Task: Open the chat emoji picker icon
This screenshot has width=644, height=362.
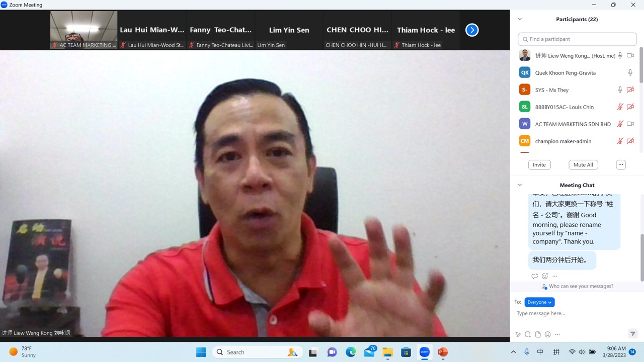Action: pos(548,334)
